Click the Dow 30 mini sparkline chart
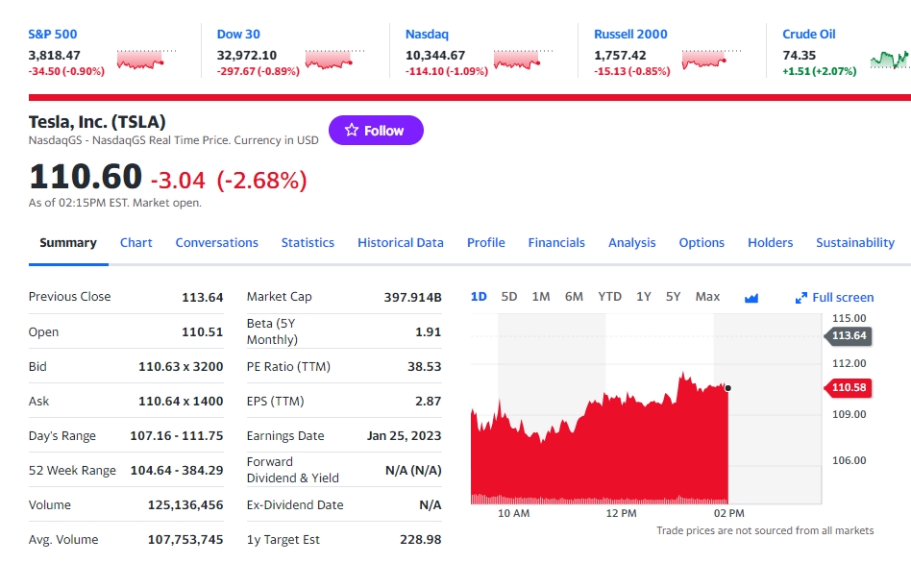 coord(334,60)
